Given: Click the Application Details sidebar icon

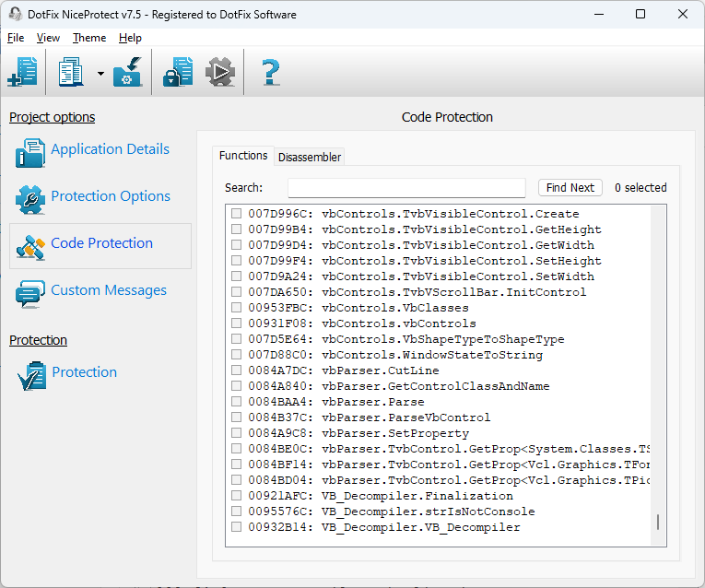Looking at the screenshot, I should tap(30, 153).
